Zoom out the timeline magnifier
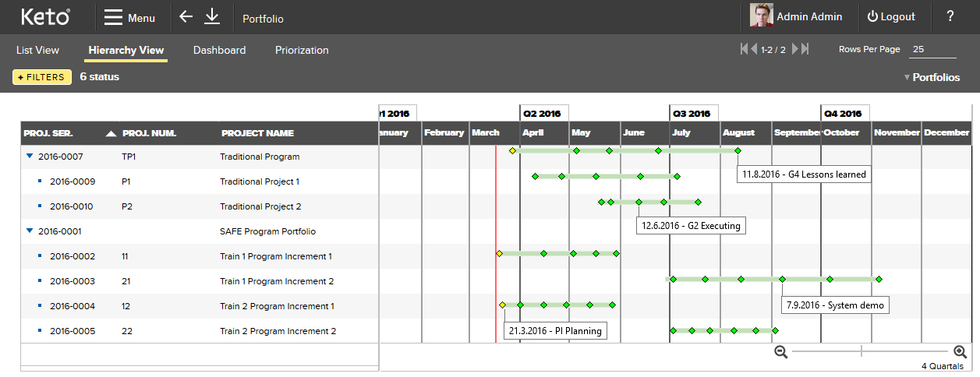The height and width of the screenshot is (377, 980). [780, 352]
